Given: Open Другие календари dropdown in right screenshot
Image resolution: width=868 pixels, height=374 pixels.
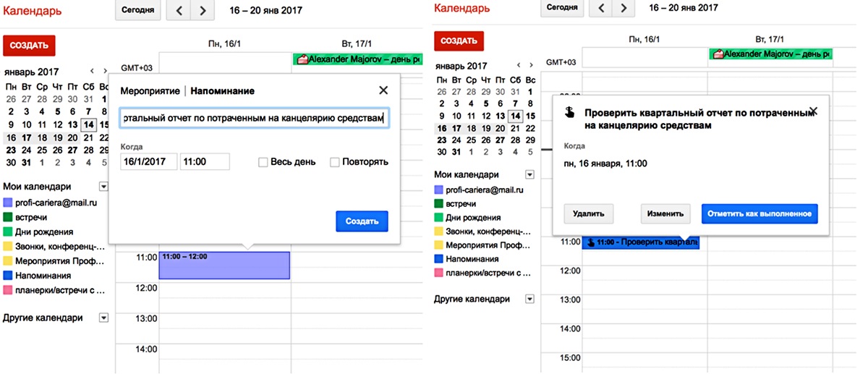Looking at the screenshot, I should [x=529, y=299].
